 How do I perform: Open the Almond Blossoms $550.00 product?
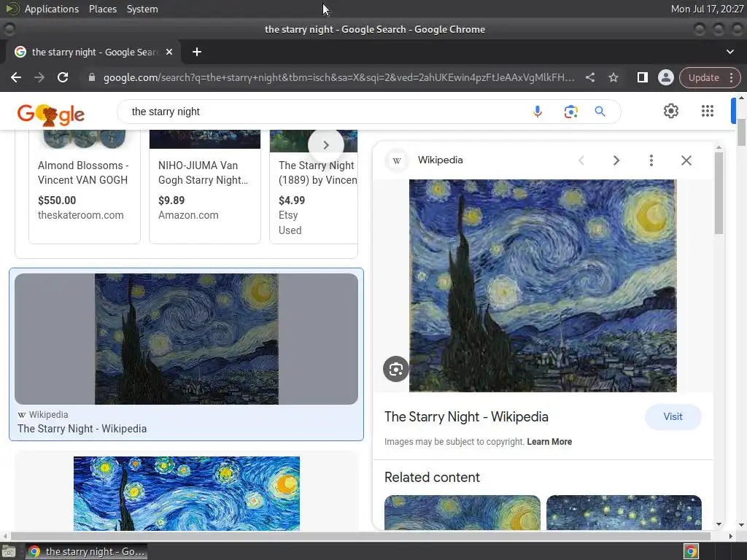point(85,187)
